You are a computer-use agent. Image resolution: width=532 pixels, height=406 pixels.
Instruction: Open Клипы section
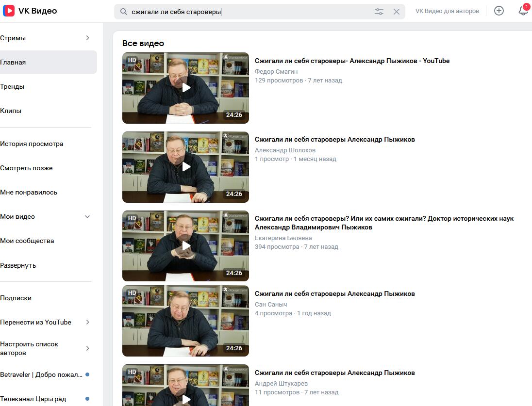coord(11,111)
